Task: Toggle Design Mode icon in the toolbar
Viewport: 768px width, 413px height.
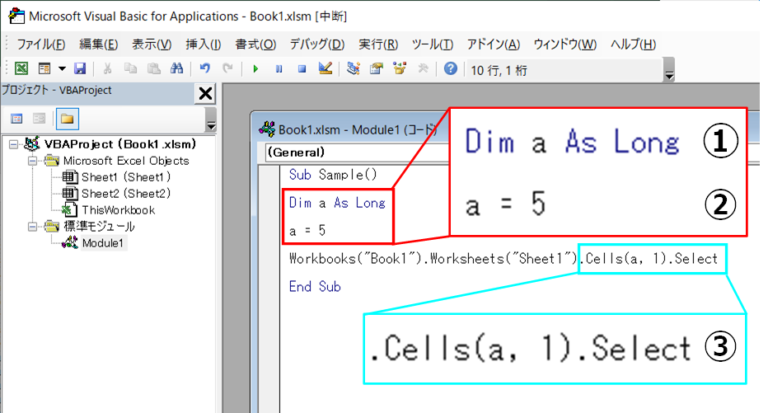Action: tap(324, 69)
